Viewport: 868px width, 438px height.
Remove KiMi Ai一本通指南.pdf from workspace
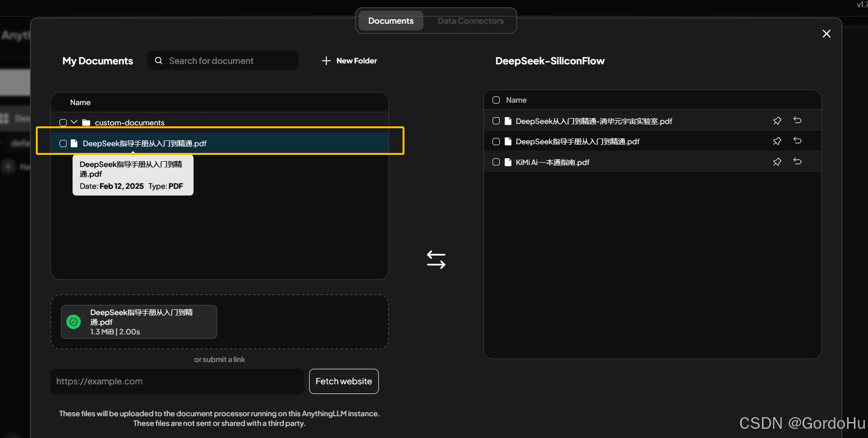(797, 161)
